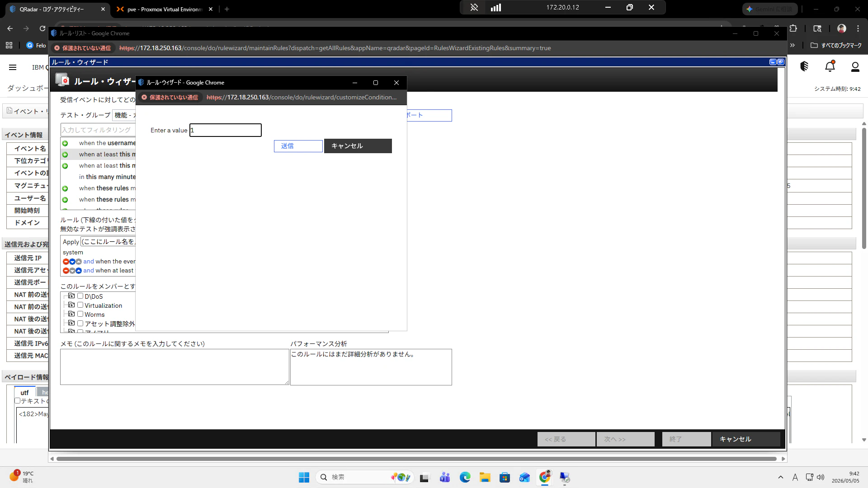
Task: Check the D\DoS group checkbox
Action: click(80, 296)
